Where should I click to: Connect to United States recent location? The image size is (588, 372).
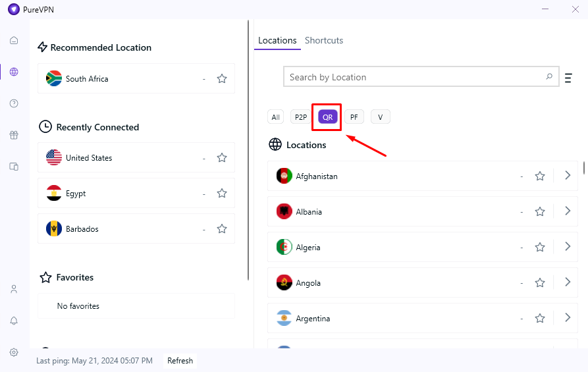[x=136, y=157]
